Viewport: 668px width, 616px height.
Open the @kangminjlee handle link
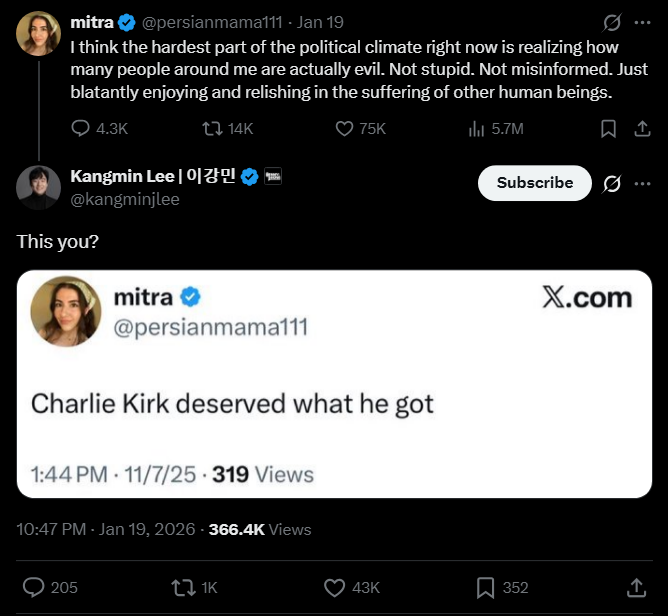point(125,199)
